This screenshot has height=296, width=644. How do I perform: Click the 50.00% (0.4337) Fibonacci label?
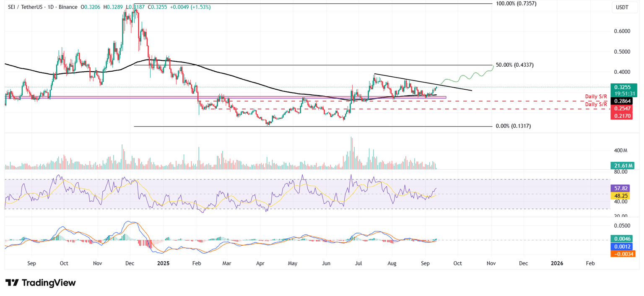[x=515, y=65]
